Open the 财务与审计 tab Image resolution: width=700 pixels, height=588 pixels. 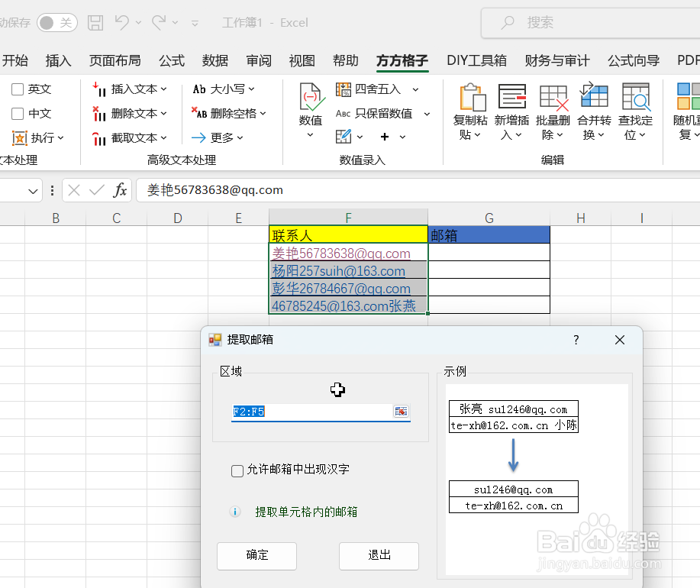click(557, 60)
